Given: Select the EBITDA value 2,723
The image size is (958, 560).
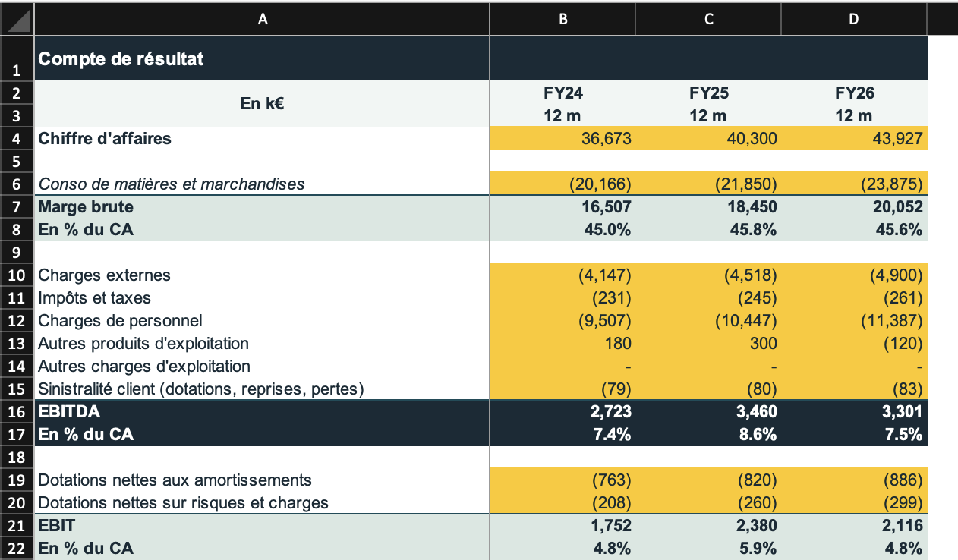Looking at the screenshot, I should point(563,412).
